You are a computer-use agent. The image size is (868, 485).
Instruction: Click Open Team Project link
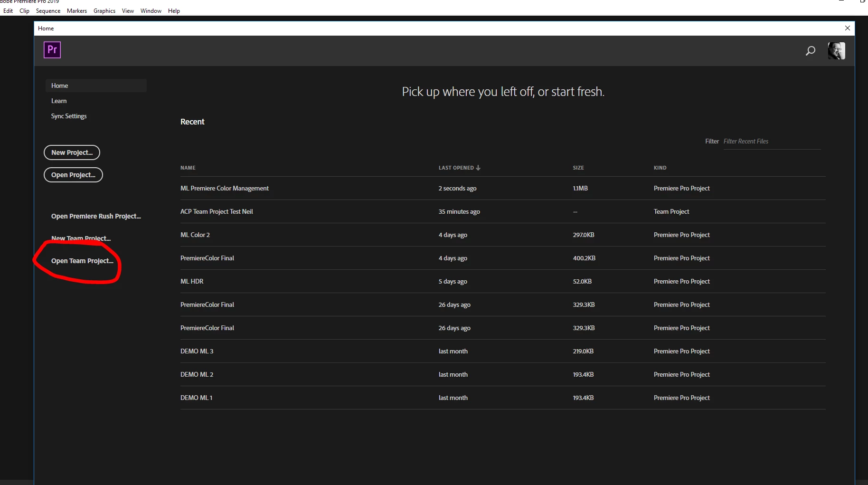coord(82,261)
